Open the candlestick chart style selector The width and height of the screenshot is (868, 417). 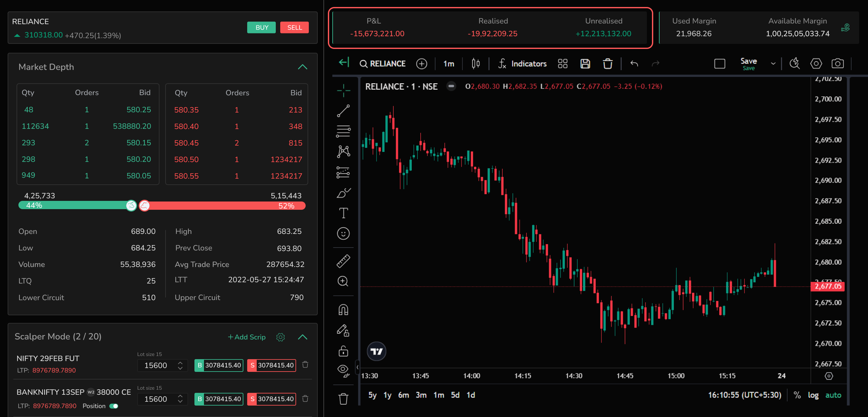click(x=475, y=63)
